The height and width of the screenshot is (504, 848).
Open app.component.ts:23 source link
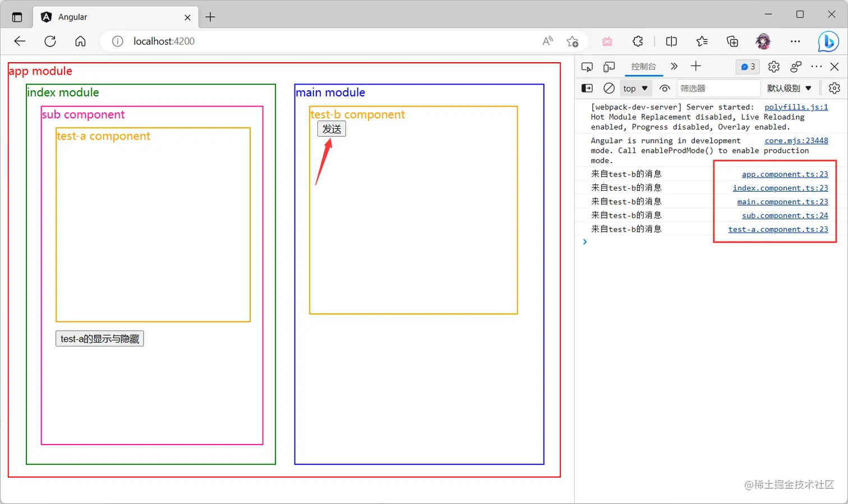[785, 174]
